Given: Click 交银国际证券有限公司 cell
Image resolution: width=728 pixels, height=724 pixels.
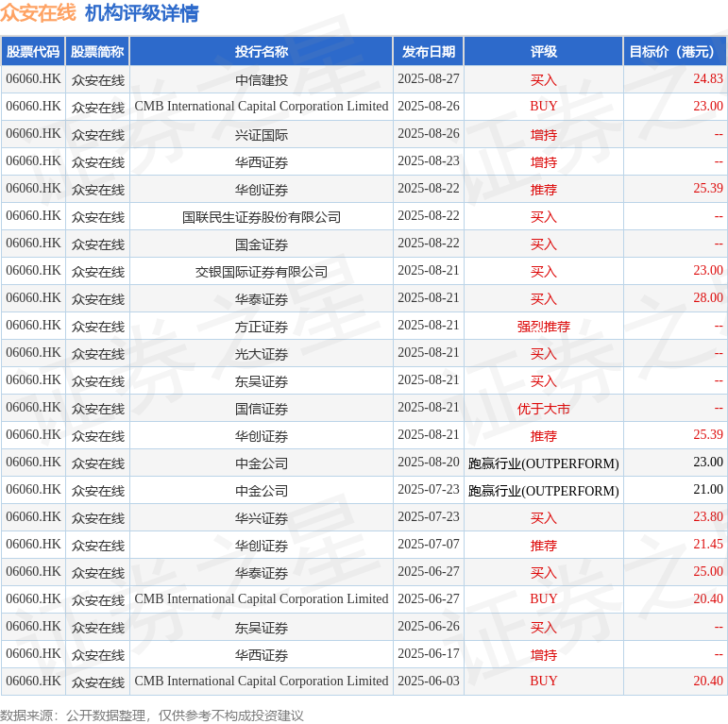Looking at the screenshot, I should pos(262,272).
